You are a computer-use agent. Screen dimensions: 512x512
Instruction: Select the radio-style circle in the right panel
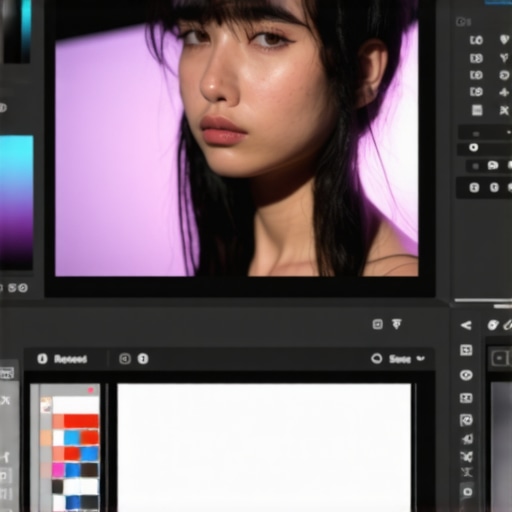[x=473, y=147]
